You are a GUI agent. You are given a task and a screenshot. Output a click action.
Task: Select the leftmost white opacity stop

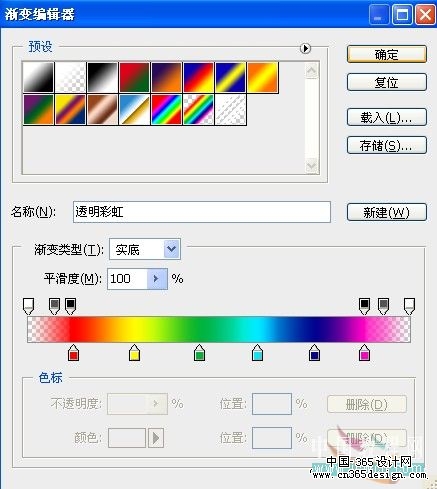point(28,306)
